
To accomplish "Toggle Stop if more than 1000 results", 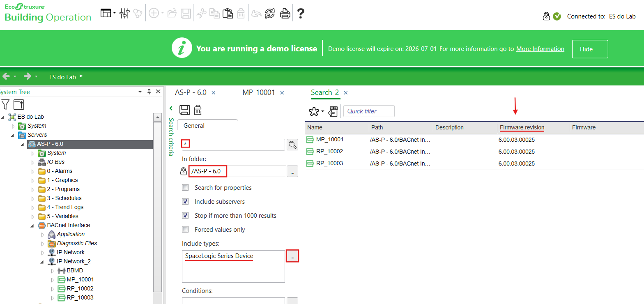I will tap(186, 215).
